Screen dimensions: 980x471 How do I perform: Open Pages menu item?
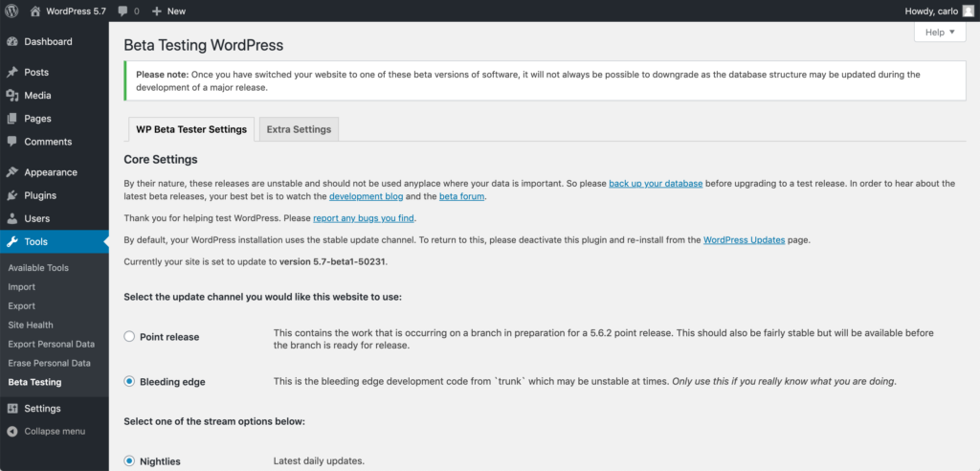tap(55, 118)
